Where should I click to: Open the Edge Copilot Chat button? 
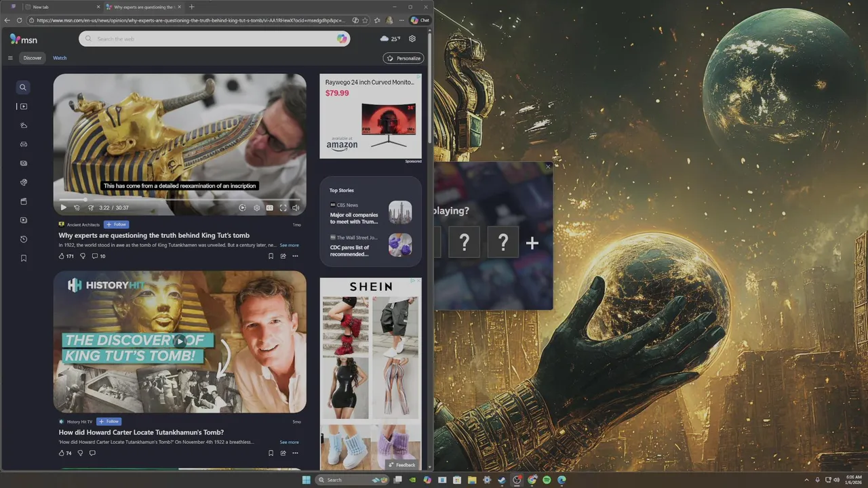[x=420, y=20]
